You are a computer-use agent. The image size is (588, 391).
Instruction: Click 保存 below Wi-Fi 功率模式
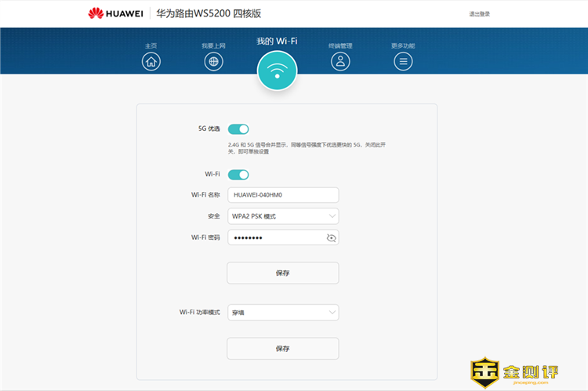tap(283, 348)
